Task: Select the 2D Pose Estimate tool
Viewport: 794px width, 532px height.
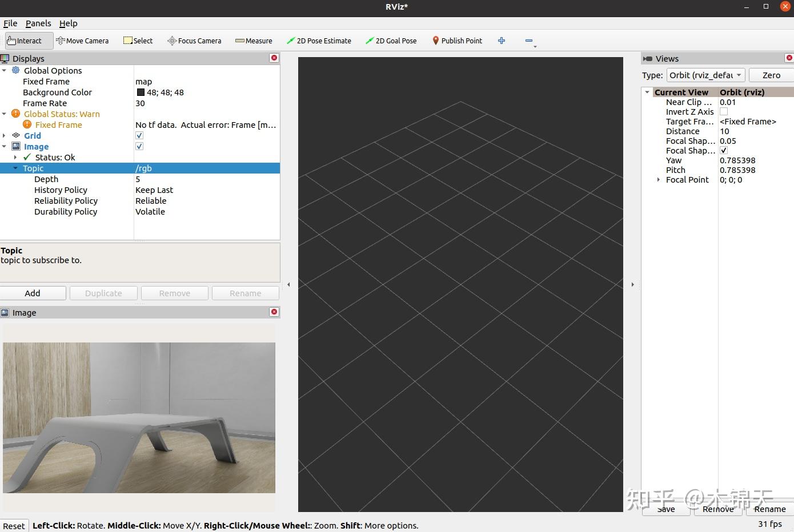Action: coord(319,41)
